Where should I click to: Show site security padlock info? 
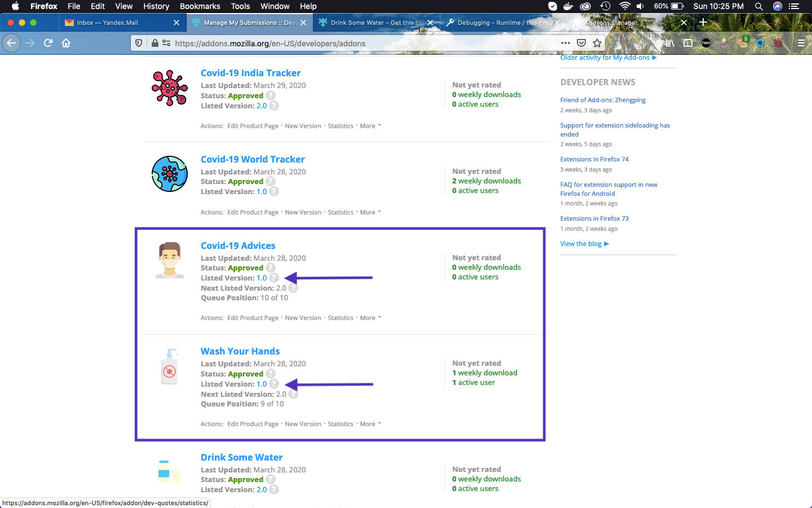tap(155, 43)
